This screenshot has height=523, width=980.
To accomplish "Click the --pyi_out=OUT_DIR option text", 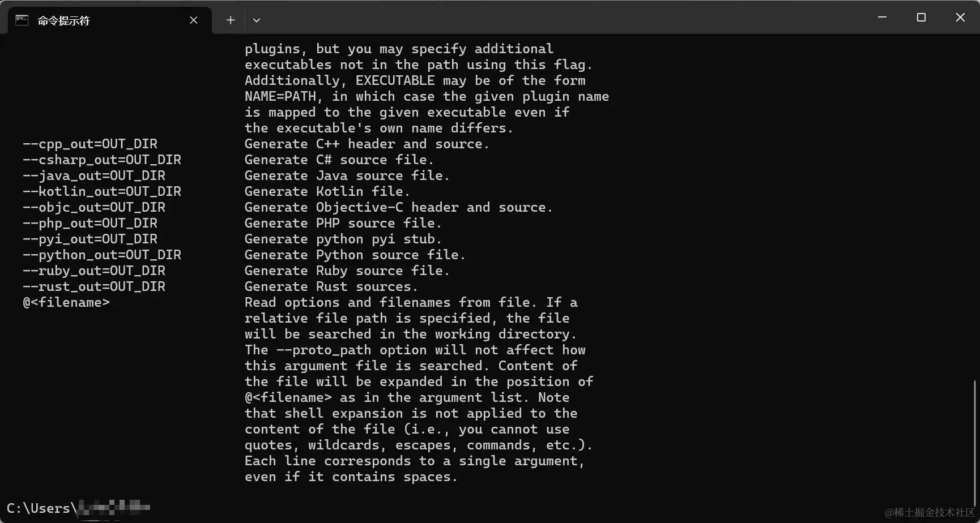I will tap(90, 239).
